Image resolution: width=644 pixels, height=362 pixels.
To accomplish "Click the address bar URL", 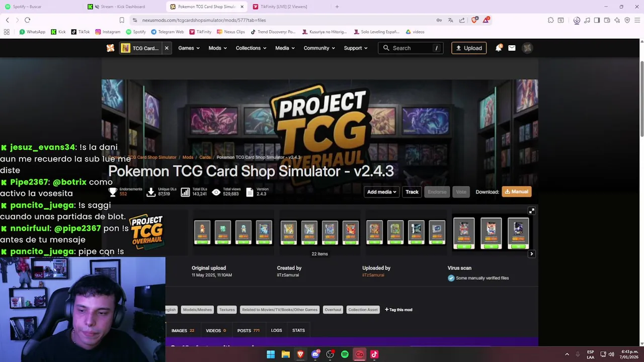I will (x=204, y=20).
